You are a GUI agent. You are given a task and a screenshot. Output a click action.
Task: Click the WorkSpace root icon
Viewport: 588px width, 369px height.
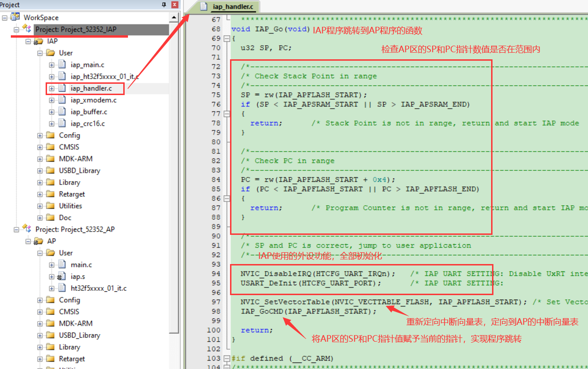pos(16,17)
